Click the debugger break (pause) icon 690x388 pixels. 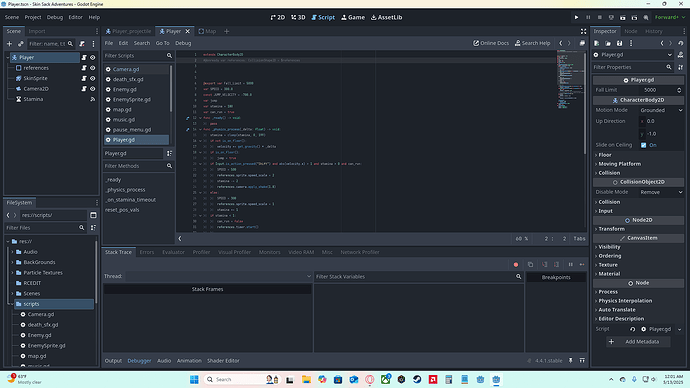[x=571, y=264]
